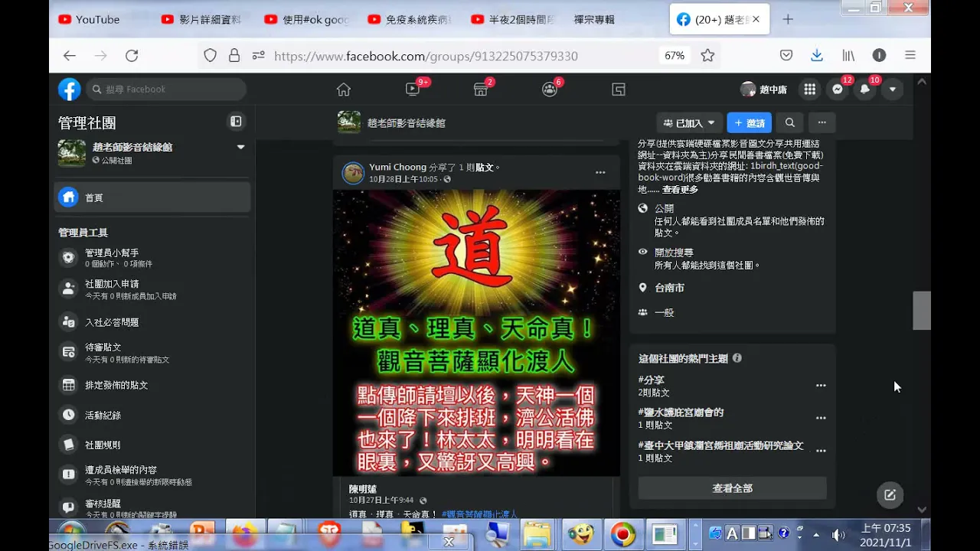Open the Marketplace icon
The height and width of the screenshot is (551, 980).
pyautogui.click(x=481, y=90)
